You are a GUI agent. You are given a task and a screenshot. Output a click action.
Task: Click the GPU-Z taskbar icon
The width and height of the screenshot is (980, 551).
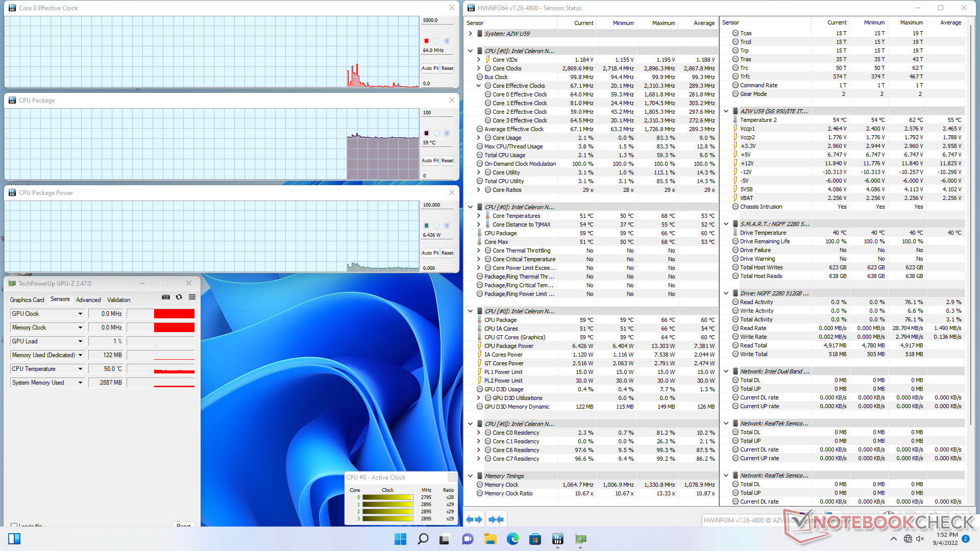pos(580,539)
